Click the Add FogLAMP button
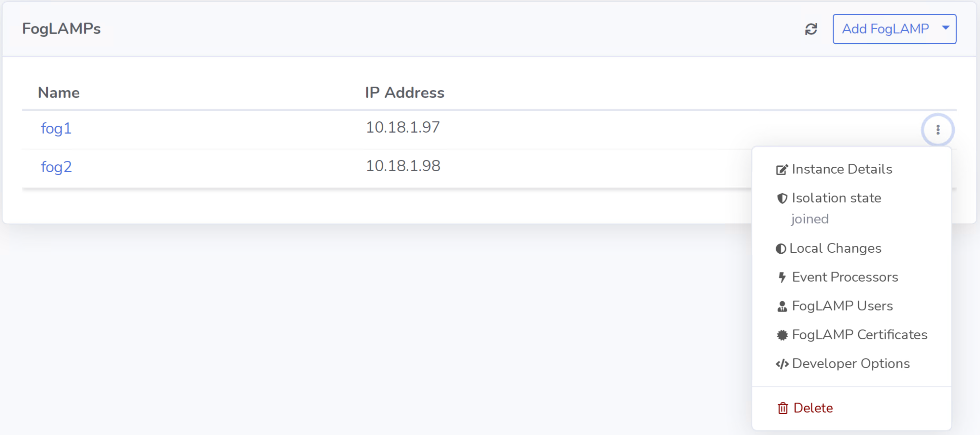980x435 pixels. click(885, 29)
